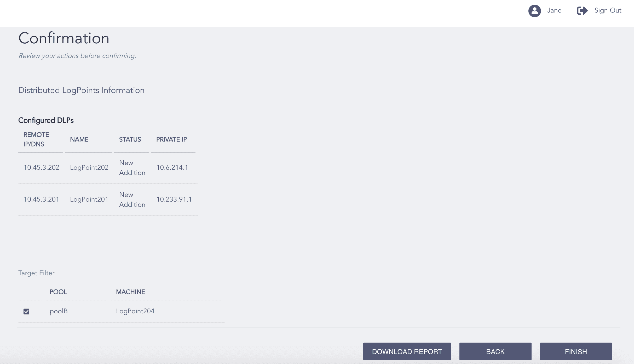Select the LogPoint202 table row
The height and width of the screenshot is (364, 634).
[89, 167]
